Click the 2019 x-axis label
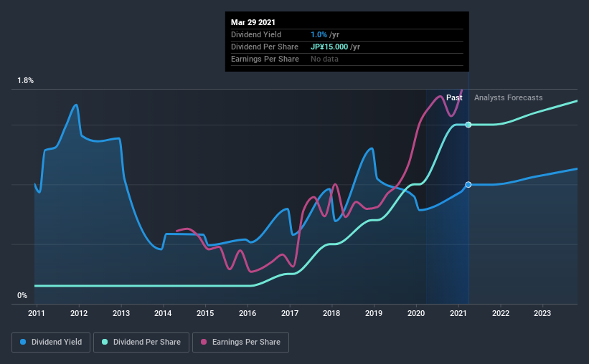This screenshot has width=589, height=364. tap(374, 313)
